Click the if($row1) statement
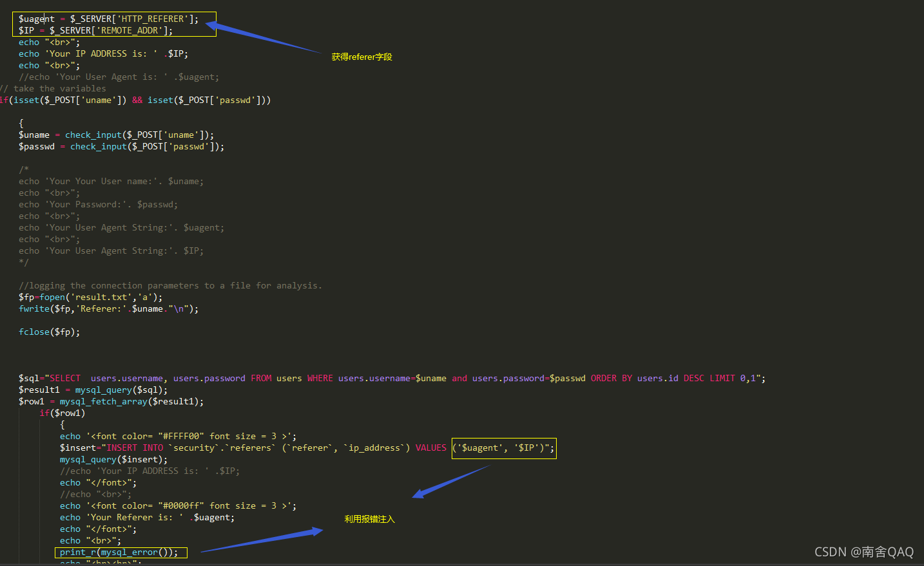Viewport: 924px width, 566px height. (x=63, y=413)
